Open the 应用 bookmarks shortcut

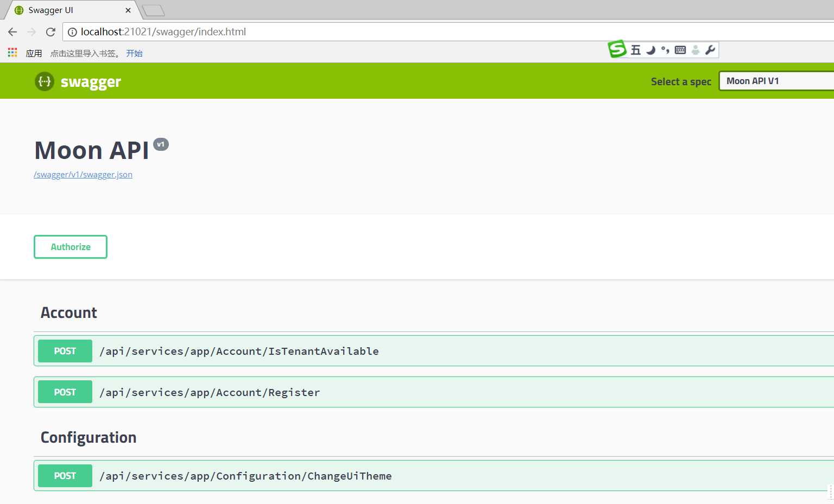point(34,53)
